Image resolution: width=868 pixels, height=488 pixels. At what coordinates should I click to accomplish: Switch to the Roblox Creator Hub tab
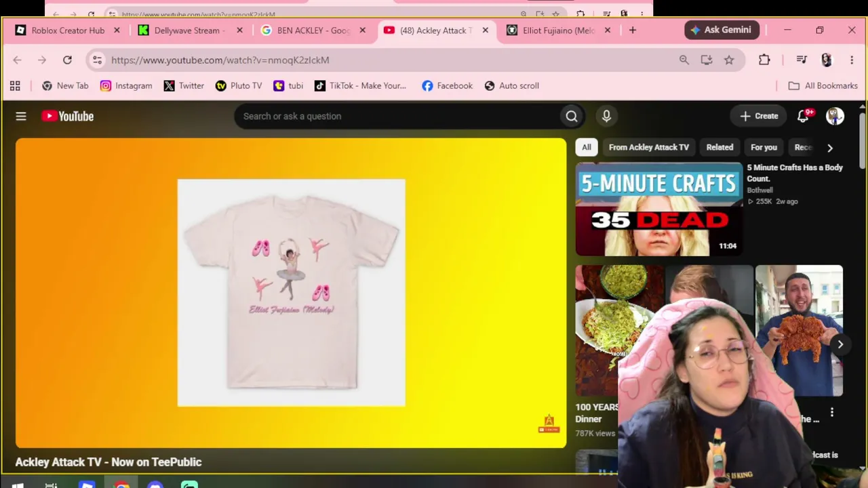tap(68, 30)
